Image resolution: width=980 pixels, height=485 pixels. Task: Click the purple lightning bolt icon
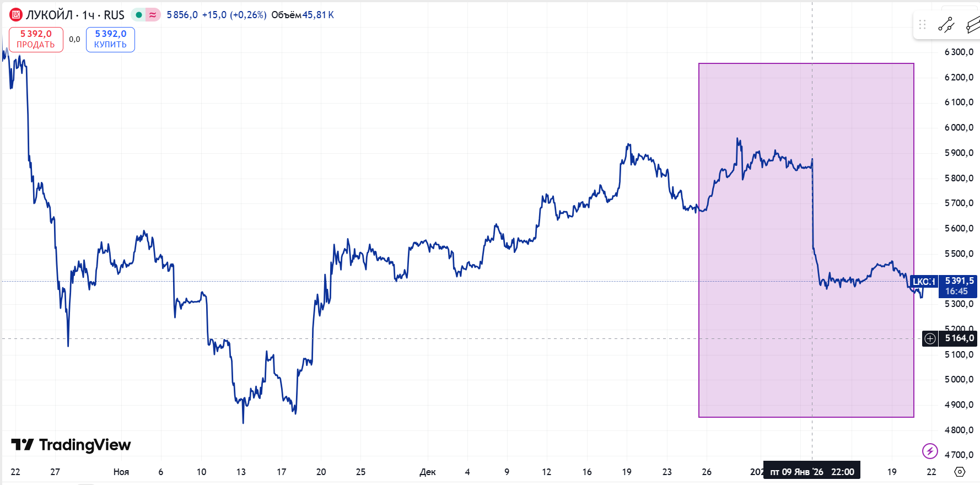pyautogui.click(x=930, y=451)
